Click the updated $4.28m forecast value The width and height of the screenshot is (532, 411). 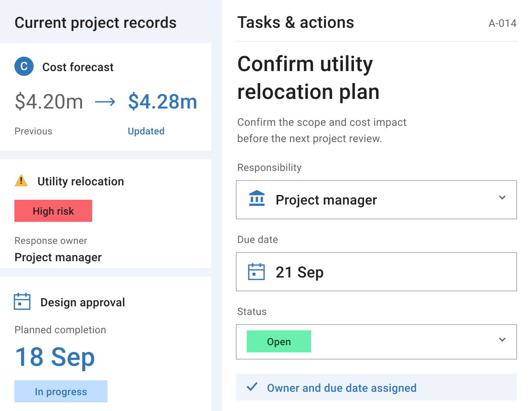pos(162,101)
